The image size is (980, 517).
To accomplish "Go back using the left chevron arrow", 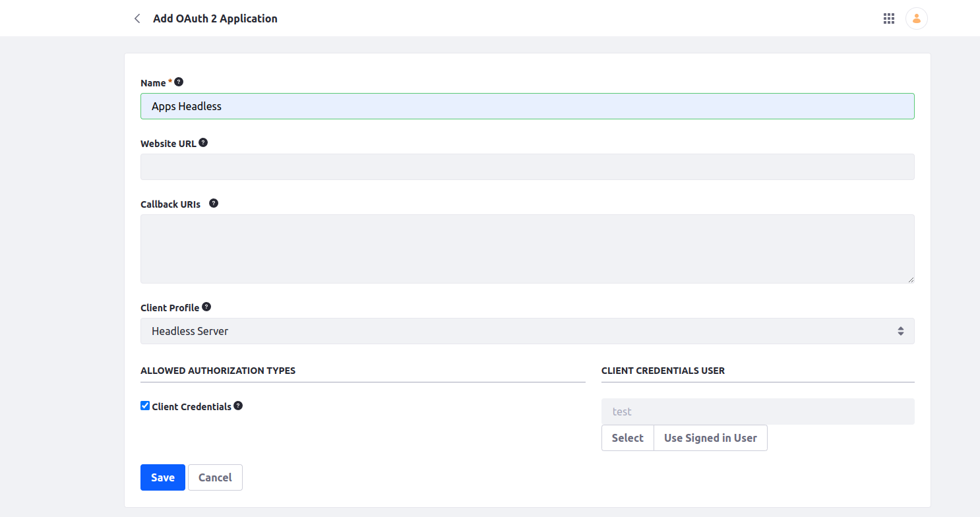I will (x=137, y=18).
